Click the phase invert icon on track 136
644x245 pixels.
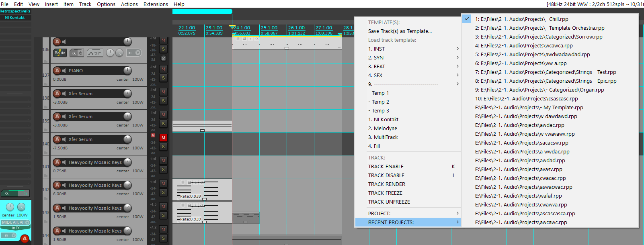pyautogui.click(x=164, y=58)
